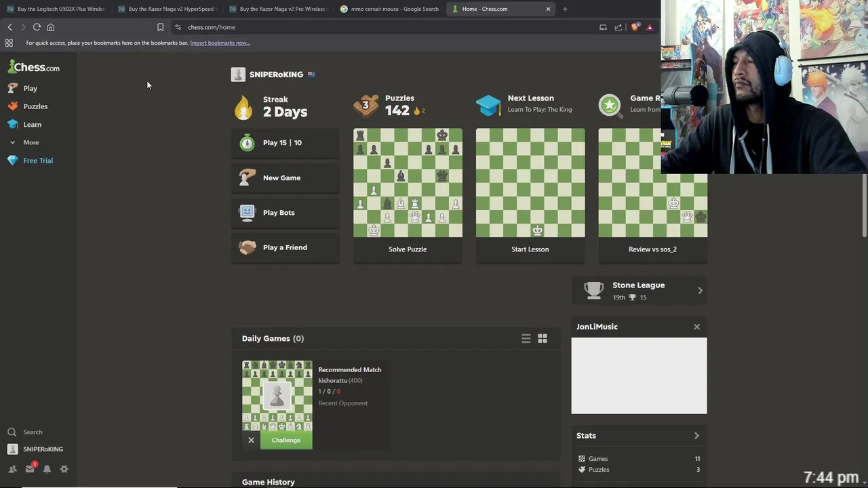Click the green Challenge button
Viewport: 868px width, 488px height.
pyautogui.click(x=286, y=440)
